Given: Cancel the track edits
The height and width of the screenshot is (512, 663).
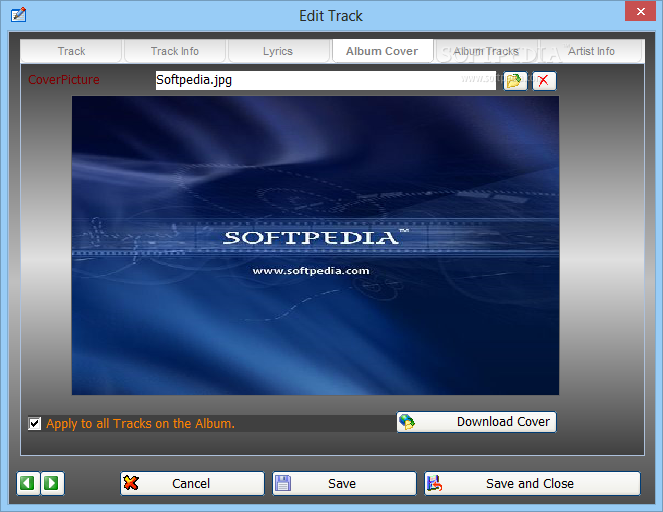Looking at the screenshot, I should point(192,483).
